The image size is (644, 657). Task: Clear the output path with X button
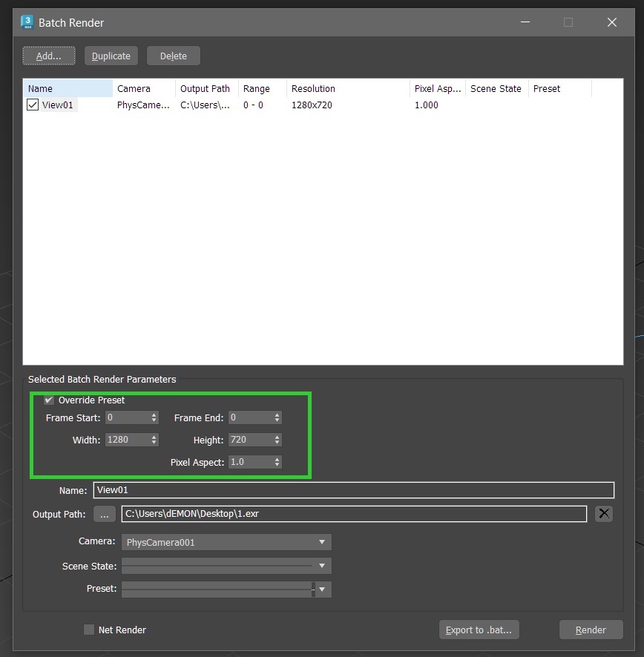click(604, 514)
